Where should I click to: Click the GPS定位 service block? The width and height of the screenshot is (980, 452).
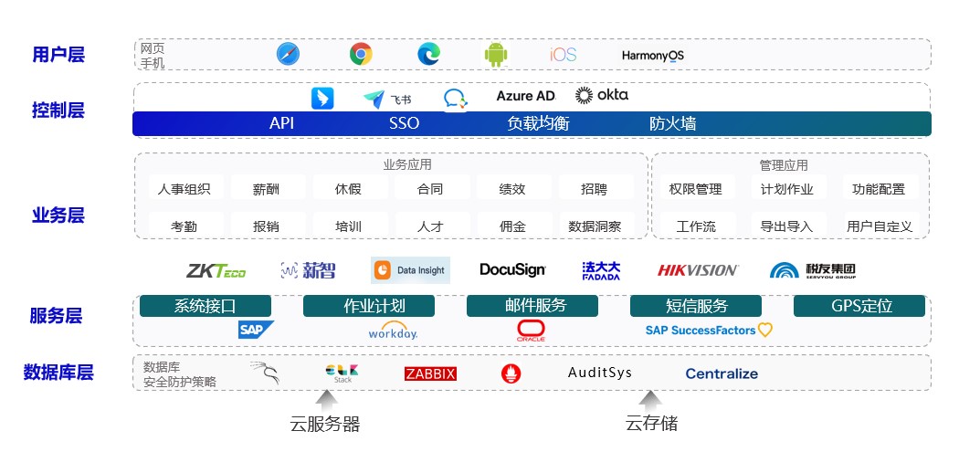[860, 306]
